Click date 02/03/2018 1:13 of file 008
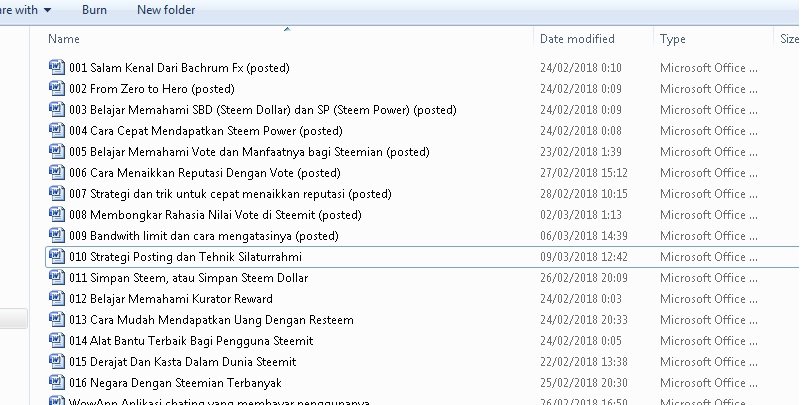 [x=581, y=215]
